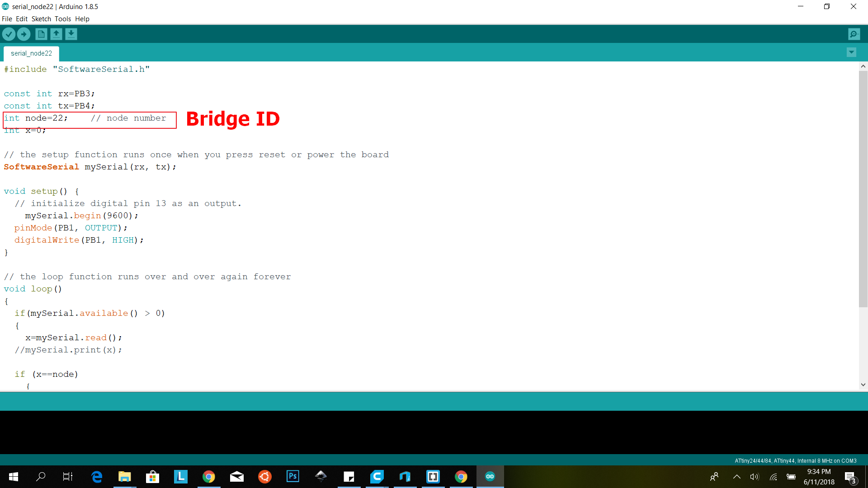868x488 pixels.
Task: Open the Tools menu
Action: [63, 19]
